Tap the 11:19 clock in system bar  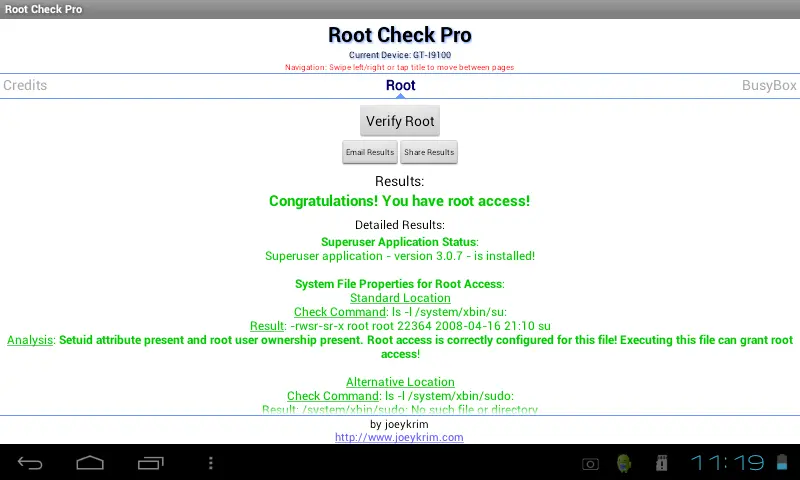(727, 463)
